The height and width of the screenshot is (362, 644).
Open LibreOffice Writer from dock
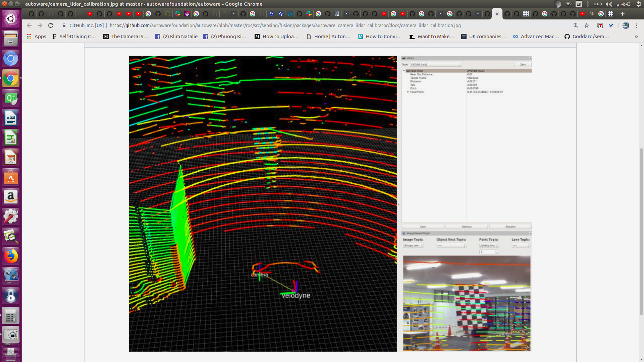[11, 118]
